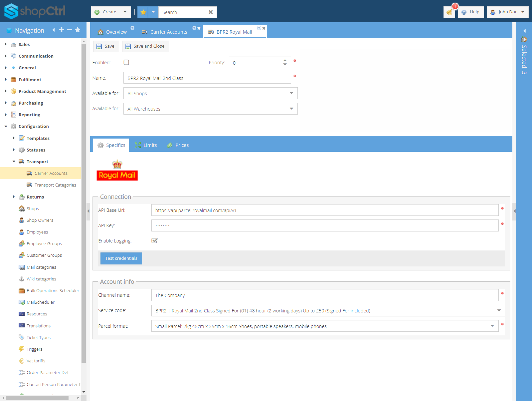This screenshot has height=401, width=532.
Task: Open the favorites star icon in top bar
Action: pyautogui.click(x=143, y=12)
